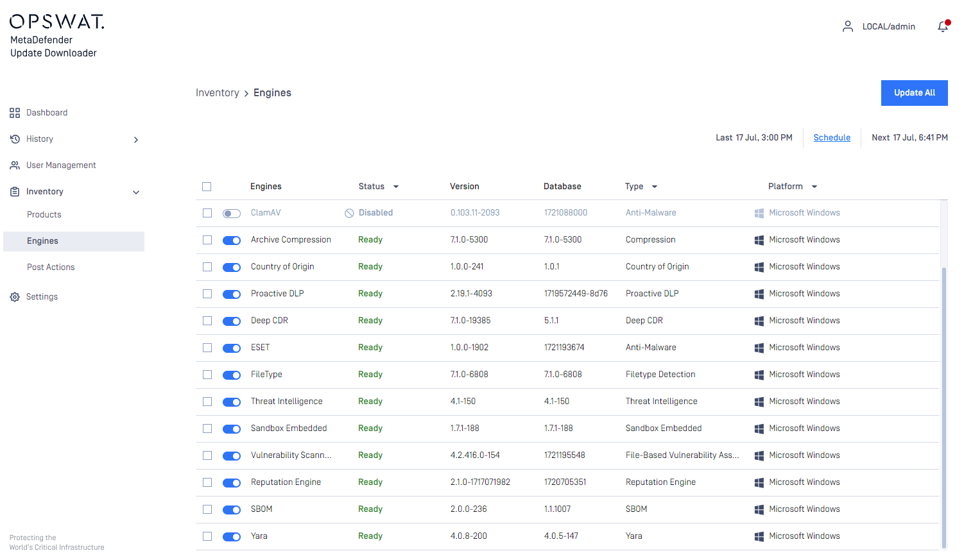The height and width of the screenshot is (560, 964).
Task: Click the Inventory clipboard icon
Action: tap(15, 192)
